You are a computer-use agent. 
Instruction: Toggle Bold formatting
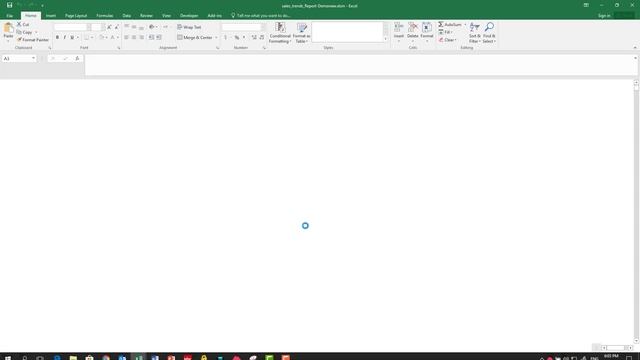pyautogui.click(x=57, y=37)
